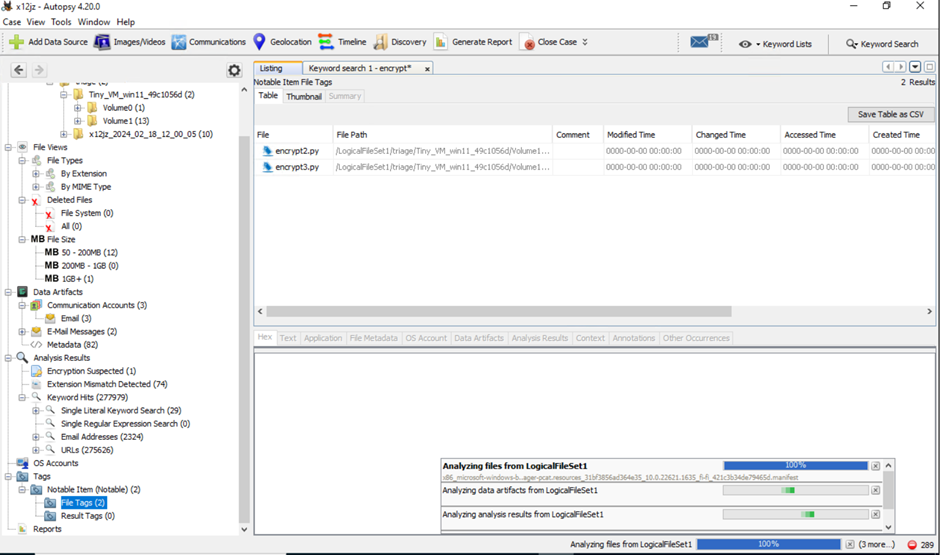The width and height of the screenshot is (940, 555).
Task: Click the tree panel vertical scrollbar
Action: coord(244,330)
